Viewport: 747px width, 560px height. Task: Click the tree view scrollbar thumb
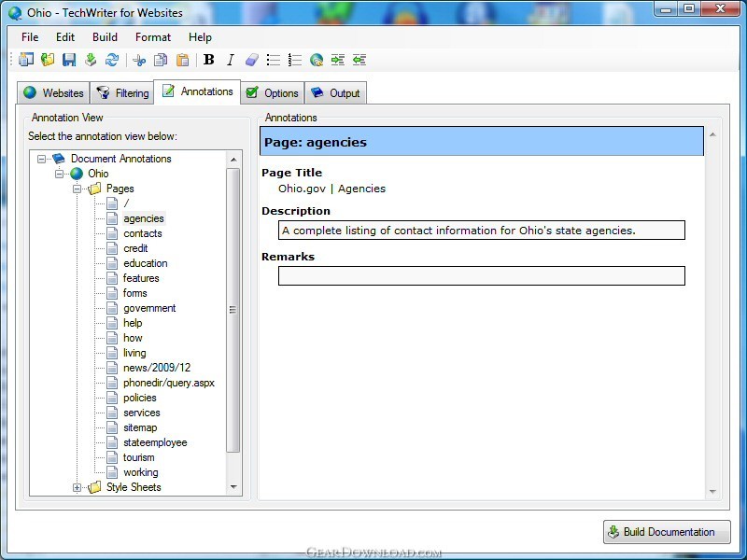[x=233, y=310]
